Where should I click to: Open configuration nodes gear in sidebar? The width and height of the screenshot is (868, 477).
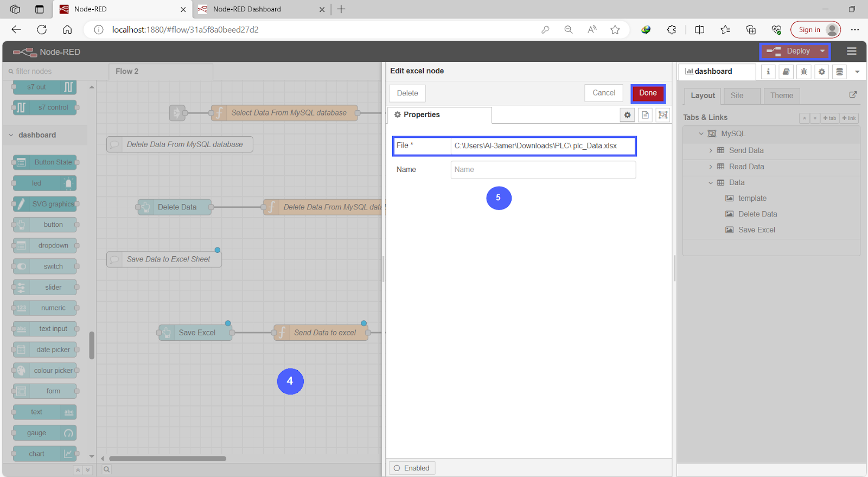coord(822,72)
